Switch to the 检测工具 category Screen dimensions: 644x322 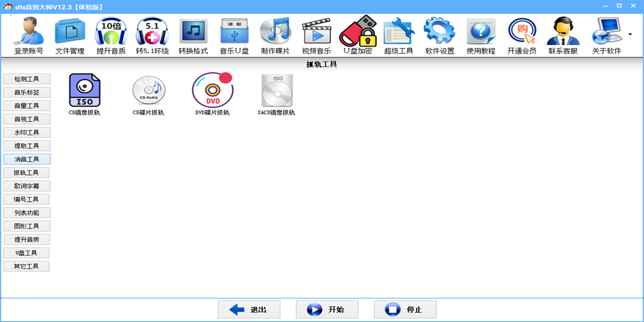pyautogui.click(x=27, y=78)
